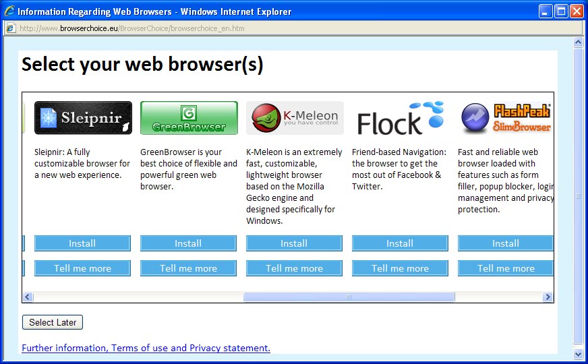Click the Sleipnir browser logo
The height and width of the screenshot is (364, 588).
point(83,118)
